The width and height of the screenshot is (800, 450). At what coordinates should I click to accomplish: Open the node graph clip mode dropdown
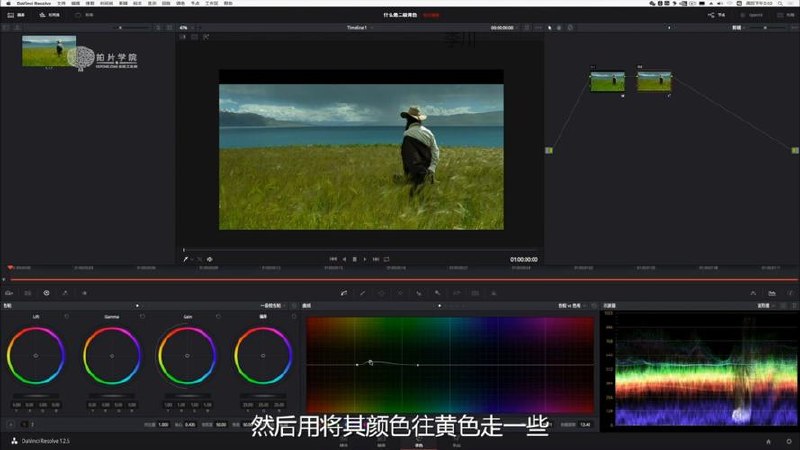pyautogui.click(x=738, y=28)
